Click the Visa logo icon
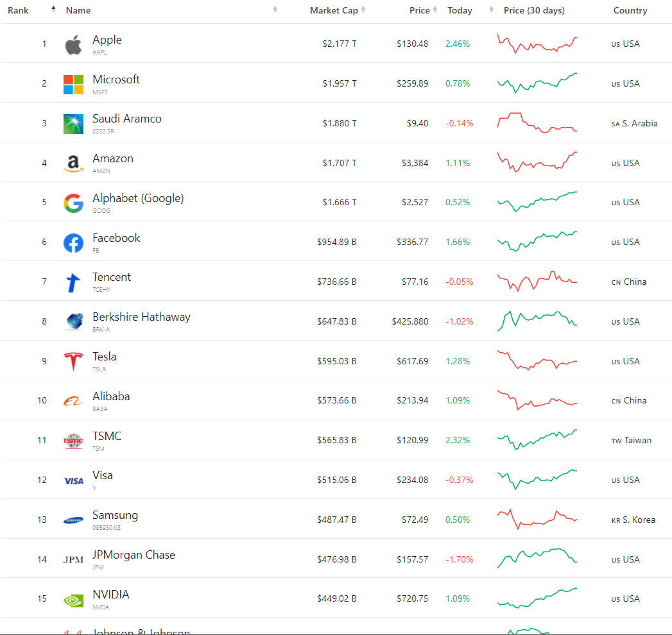Screen dimensions: 672x635 [73, 481]
